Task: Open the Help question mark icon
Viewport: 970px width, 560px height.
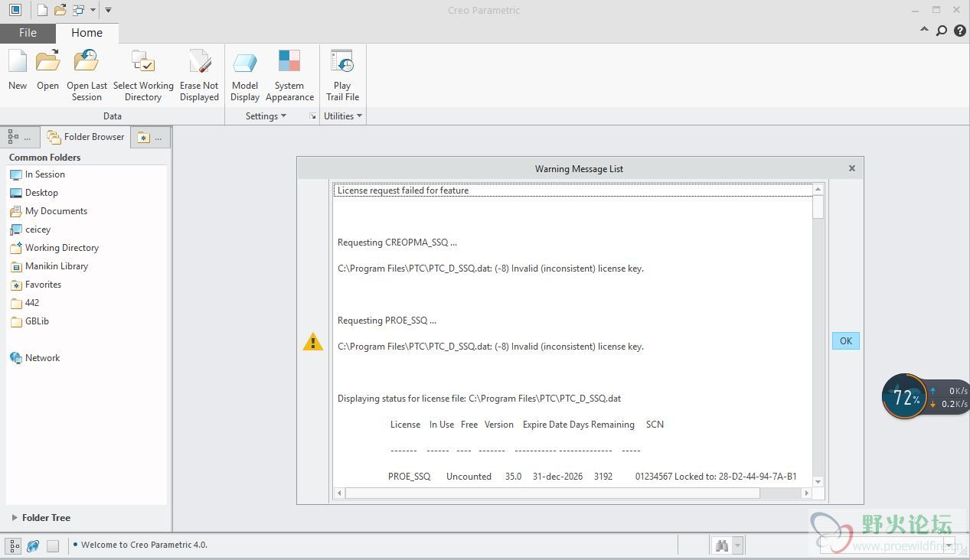Action: 959,31
